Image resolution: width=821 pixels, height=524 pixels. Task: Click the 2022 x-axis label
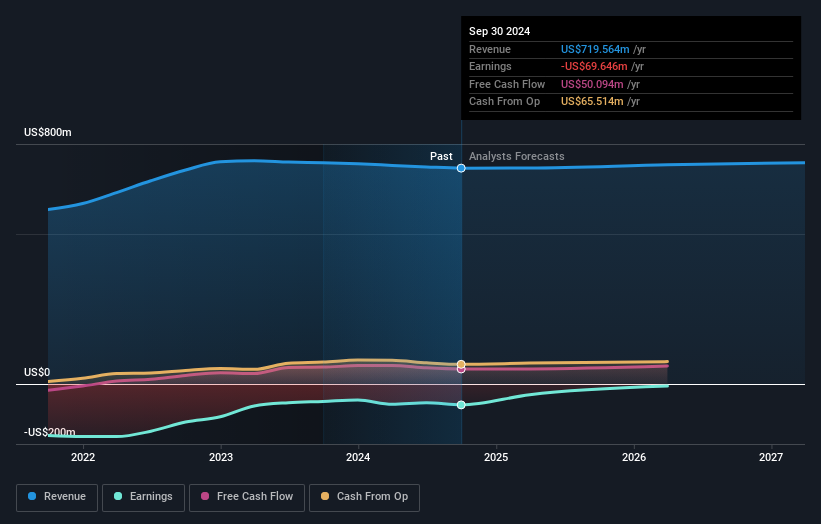(x=83, y=458)
